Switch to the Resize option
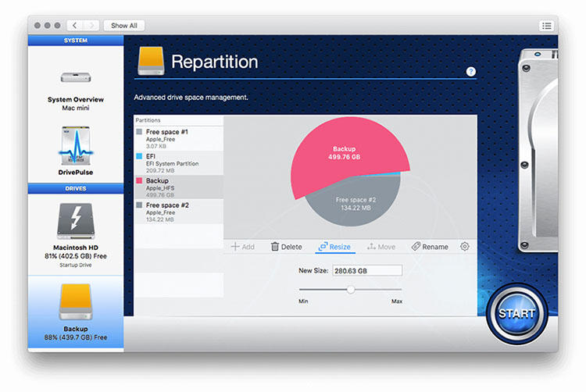586x392 pixels. [x=334, y=247]
